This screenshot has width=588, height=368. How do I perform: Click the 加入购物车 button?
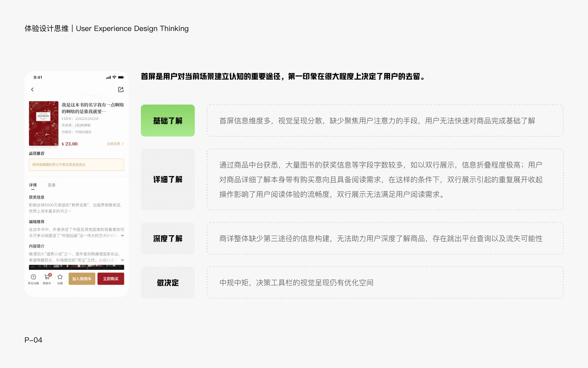click(82, 279)
